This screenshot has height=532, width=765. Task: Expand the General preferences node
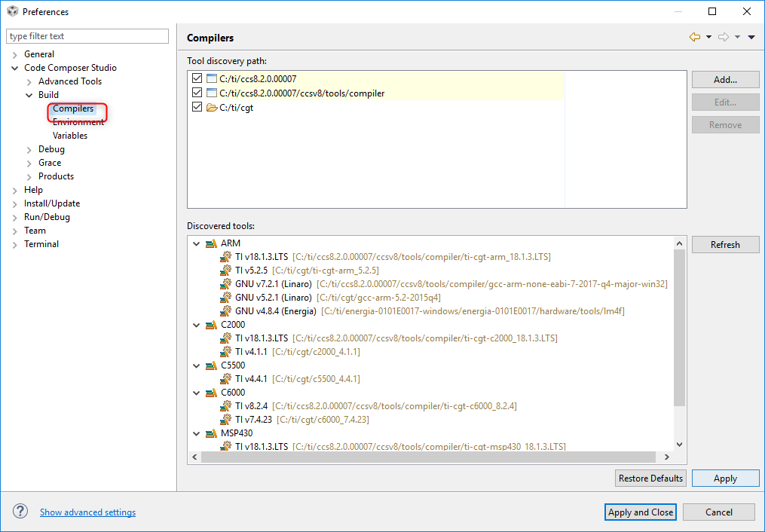[14, 54]
